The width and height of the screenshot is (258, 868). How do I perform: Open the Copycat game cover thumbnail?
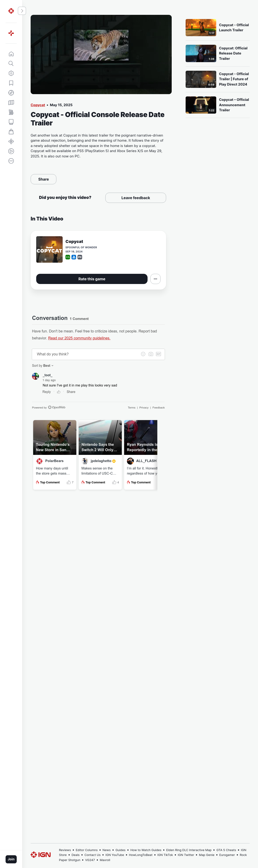49,249
